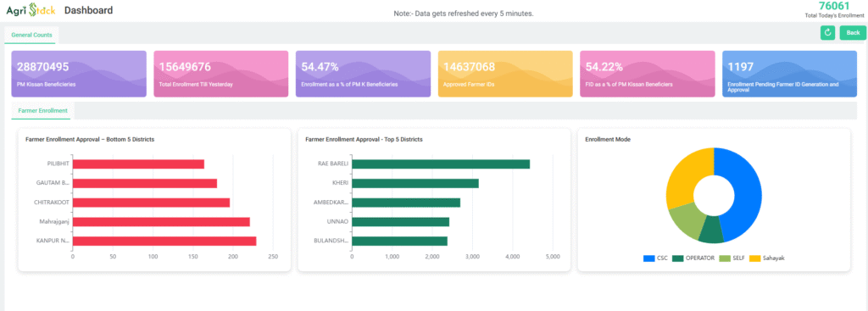Click the Top 5 Districts chart title
The height and width of the screenshot is (311, 868).
364,140
